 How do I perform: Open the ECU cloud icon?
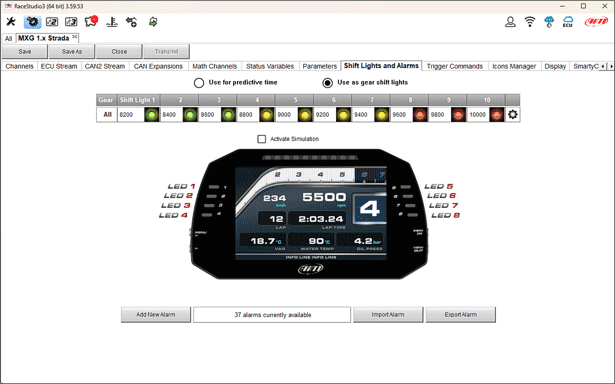[x=568, y=22]
